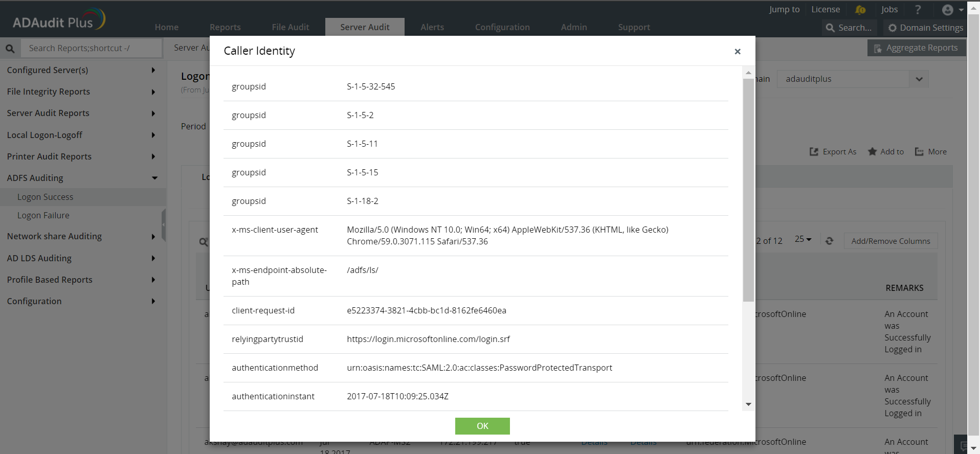Open the adauditplus domain dropdown
Image resolution: width=980 pixels, height=454 pixels.
(919, 79)
